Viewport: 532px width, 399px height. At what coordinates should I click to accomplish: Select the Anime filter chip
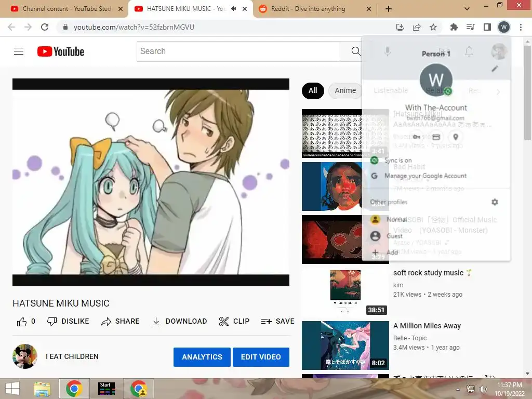tap(345, 90)
